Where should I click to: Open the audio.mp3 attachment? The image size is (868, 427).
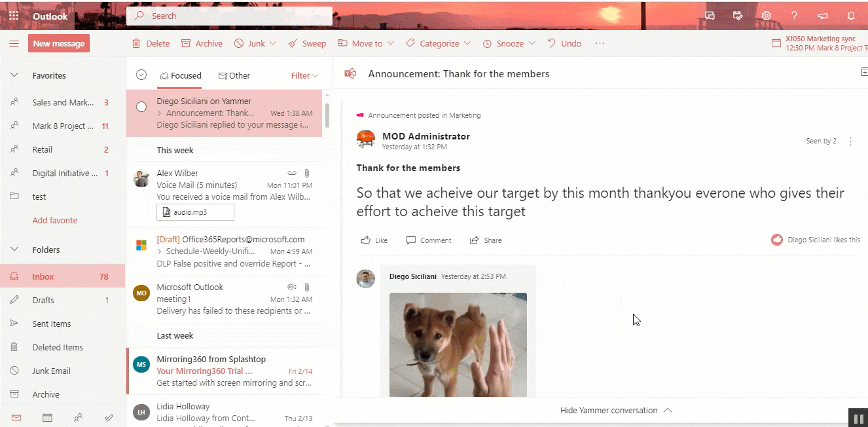click(x=195, y=212)
